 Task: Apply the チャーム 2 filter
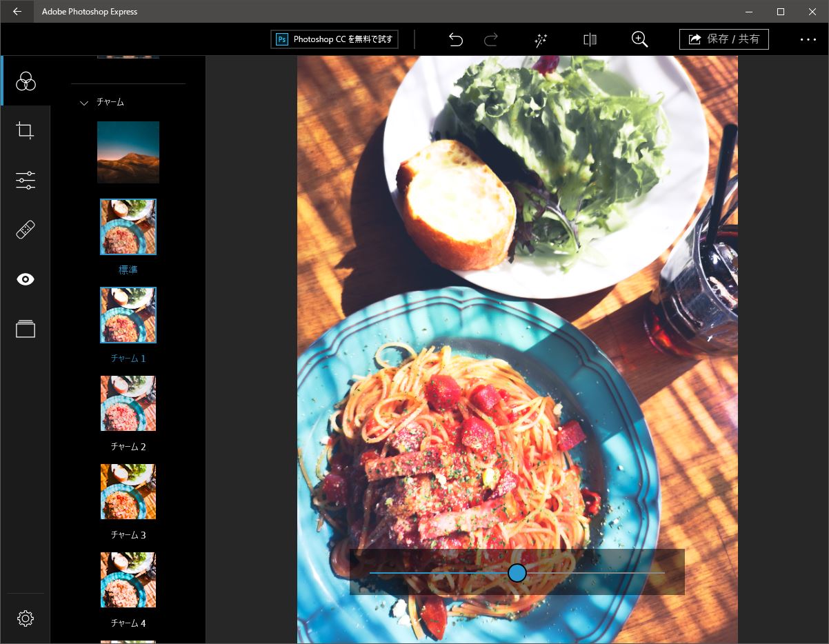128,403
